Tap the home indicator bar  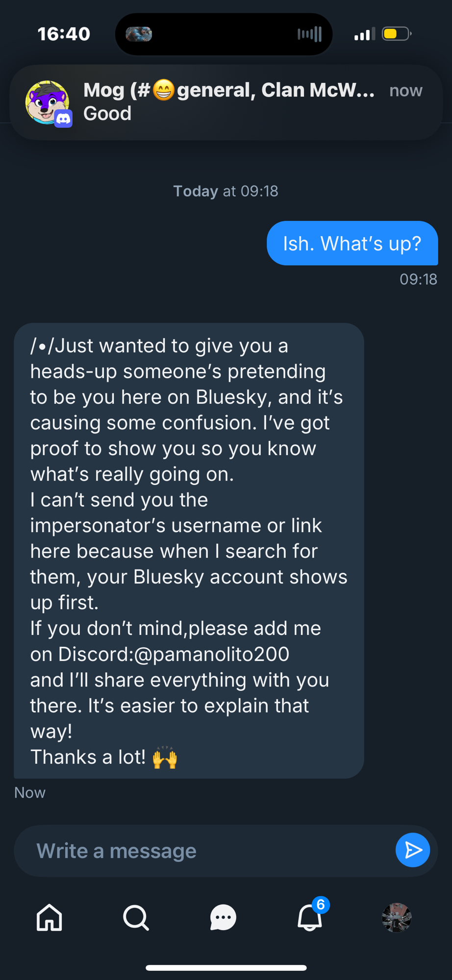coord(226,968)
